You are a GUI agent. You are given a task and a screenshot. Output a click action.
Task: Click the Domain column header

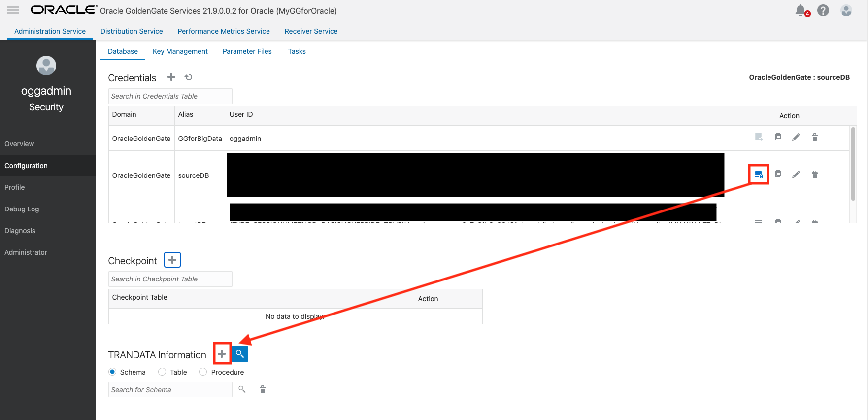tap(141, 115)
